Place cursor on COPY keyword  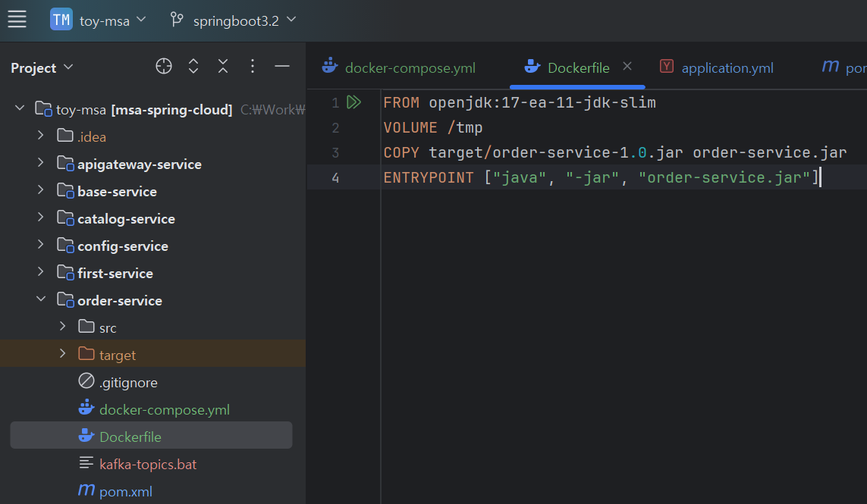[x=401, y=152]
